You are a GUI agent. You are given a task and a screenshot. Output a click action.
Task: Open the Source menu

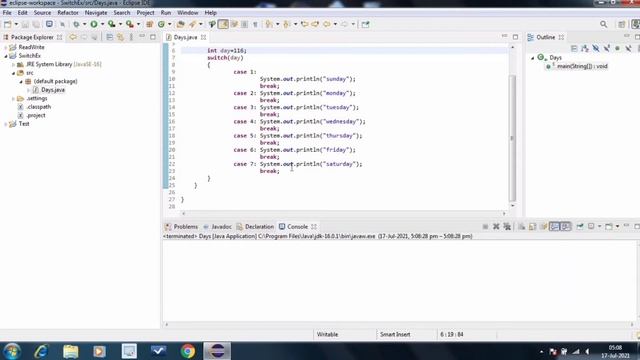(42, 13)
